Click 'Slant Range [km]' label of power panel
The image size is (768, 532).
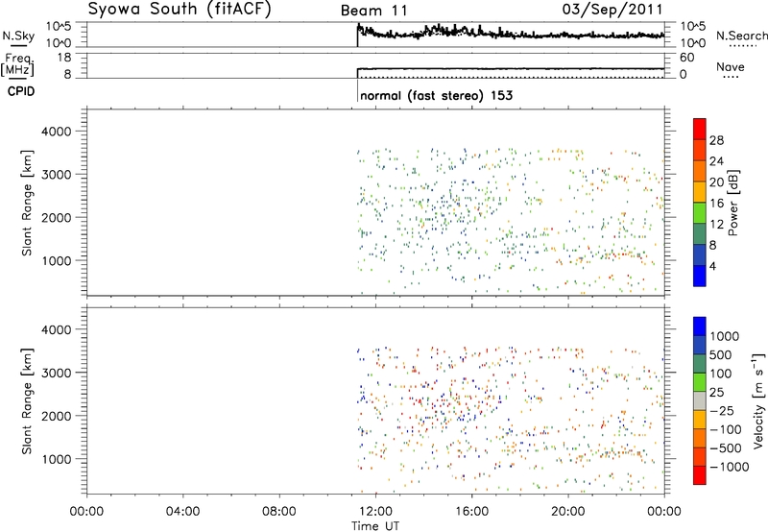click(27, 203)
